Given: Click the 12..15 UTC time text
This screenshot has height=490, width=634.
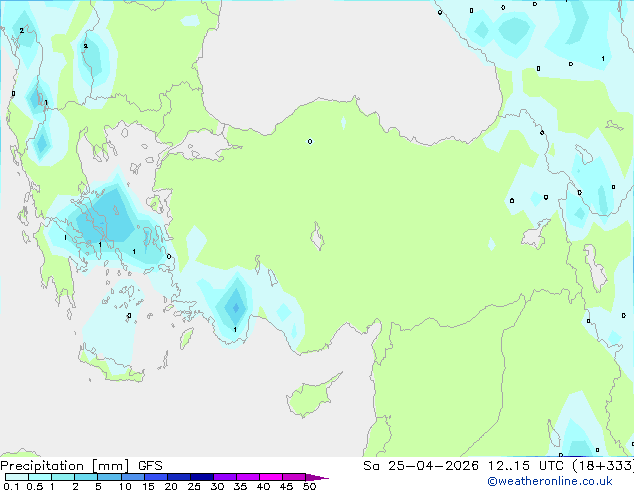Looking at the screenshot, I should 526,466.
